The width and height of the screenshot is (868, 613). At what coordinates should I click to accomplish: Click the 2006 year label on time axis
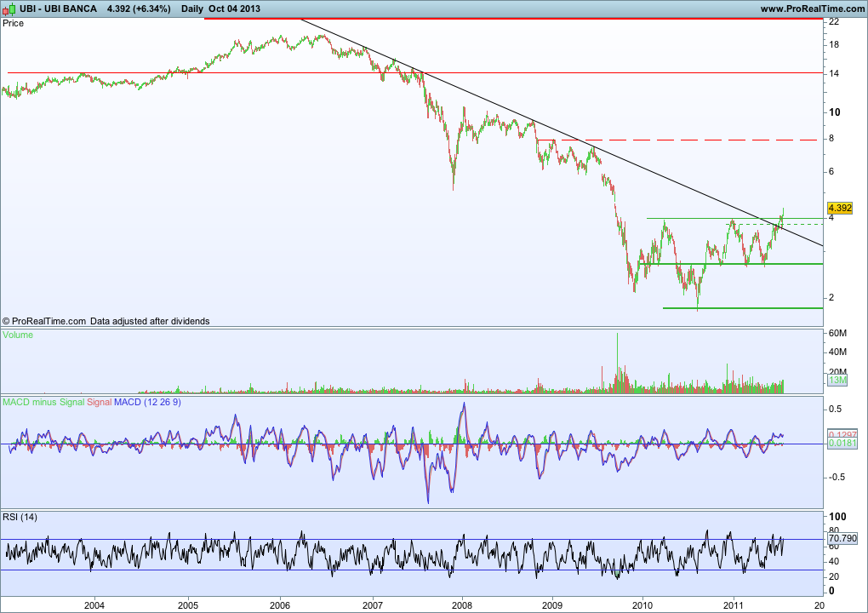click(x=280, y=605)
